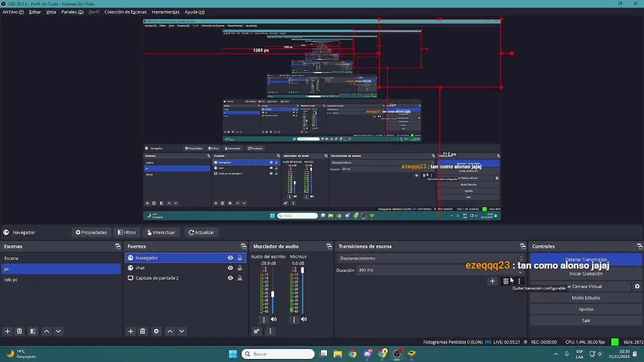
Task: Delete selected source with Fuentes trash icon
Action: [x=143, y=331]
